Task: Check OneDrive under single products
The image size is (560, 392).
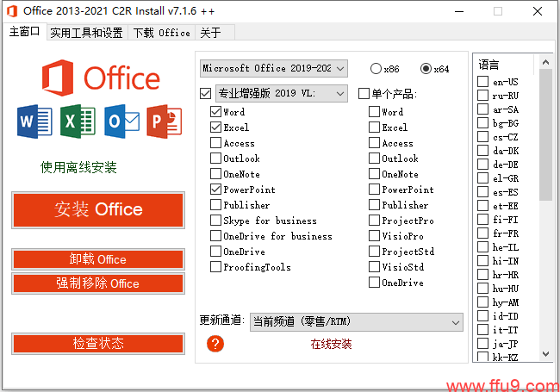Action: pyautogui.click(x=374, y=283)
